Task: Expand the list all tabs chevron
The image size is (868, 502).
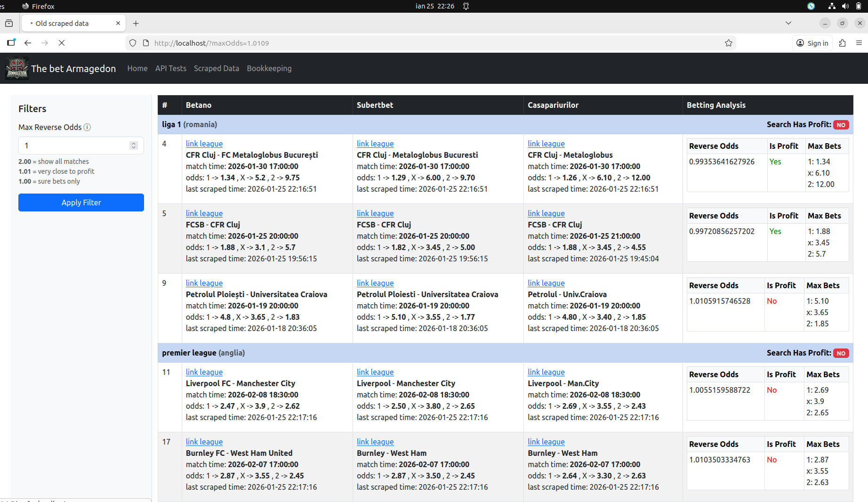Action: tap(788, 23)
